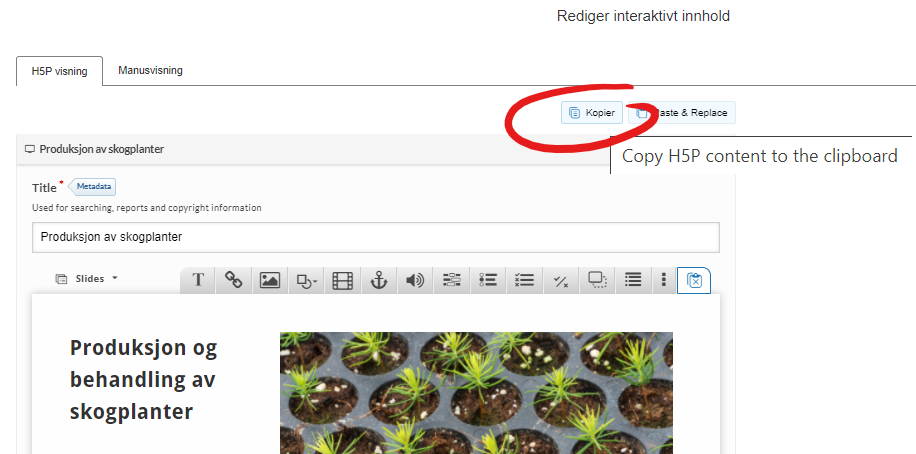Open the Metadata tag button
The width and height of the screenshot is (916, 454).
(93, 187)
